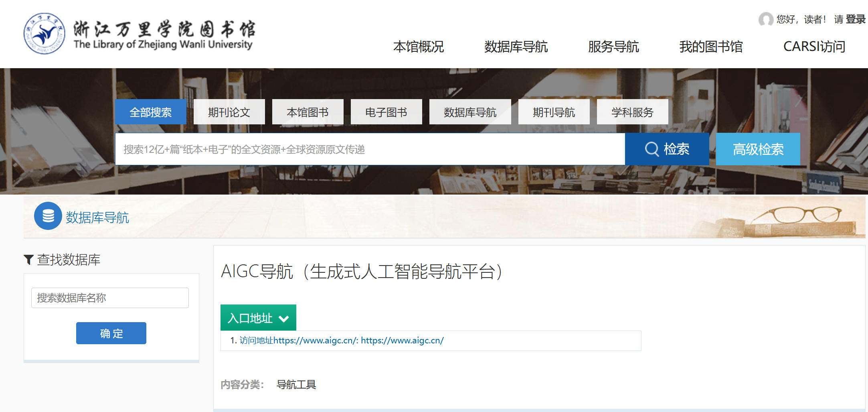Click the funnel filter icon beside 查找数据库

[x=28, y=260]
